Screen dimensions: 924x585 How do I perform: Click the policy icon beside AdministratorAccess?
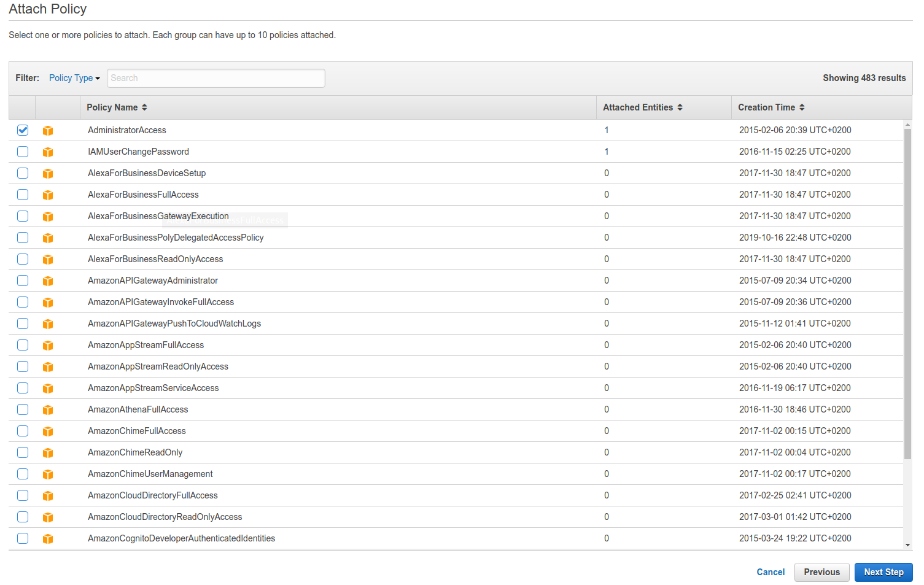pos(48,131)
